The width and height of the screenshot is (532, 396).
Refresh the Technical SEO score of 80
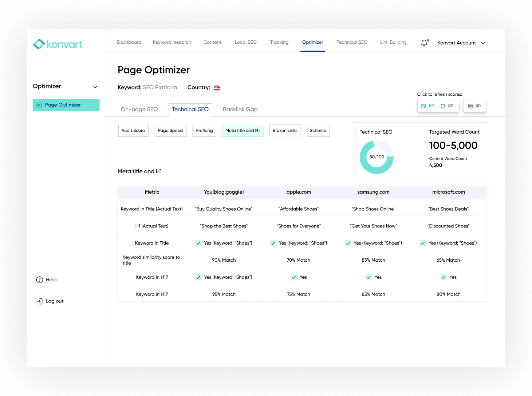448,106
